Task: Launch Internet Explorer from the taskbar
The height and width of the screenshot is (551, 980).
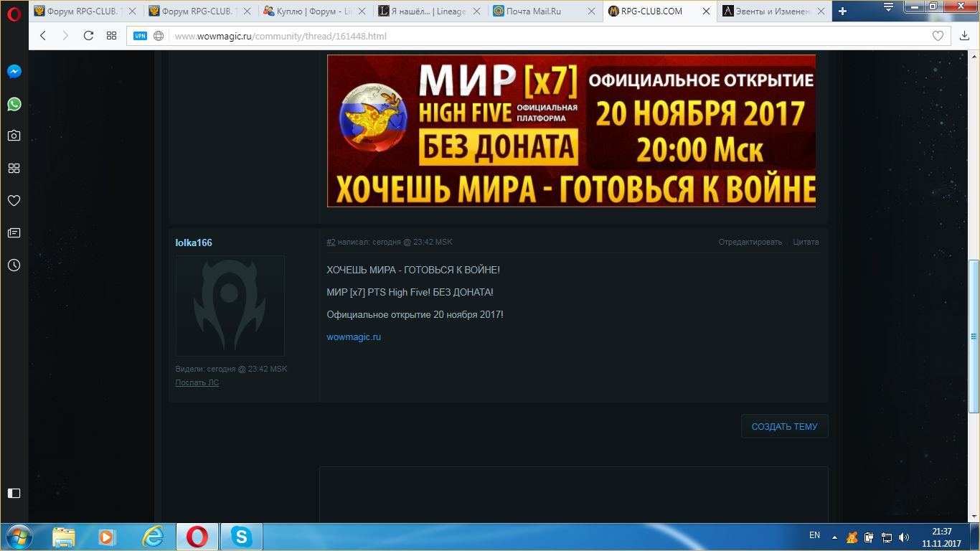Action: 152,537
